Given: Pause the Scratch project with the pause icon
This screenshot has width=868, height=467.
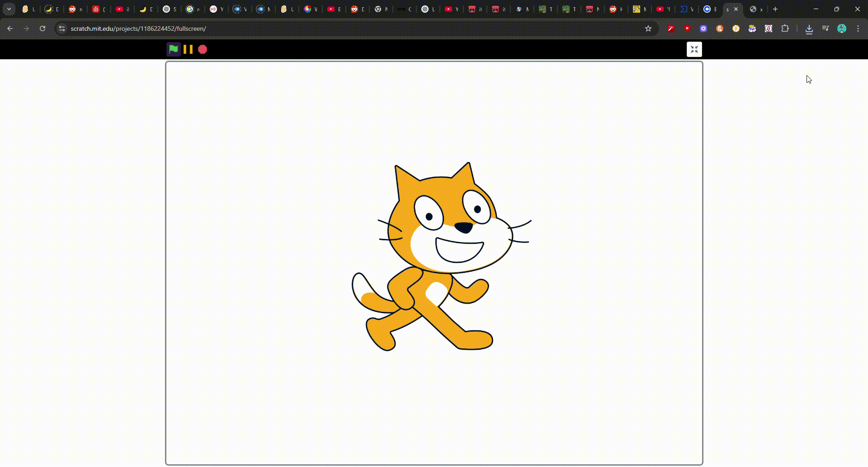Looking at the screenshot, I should click(188, 49).
